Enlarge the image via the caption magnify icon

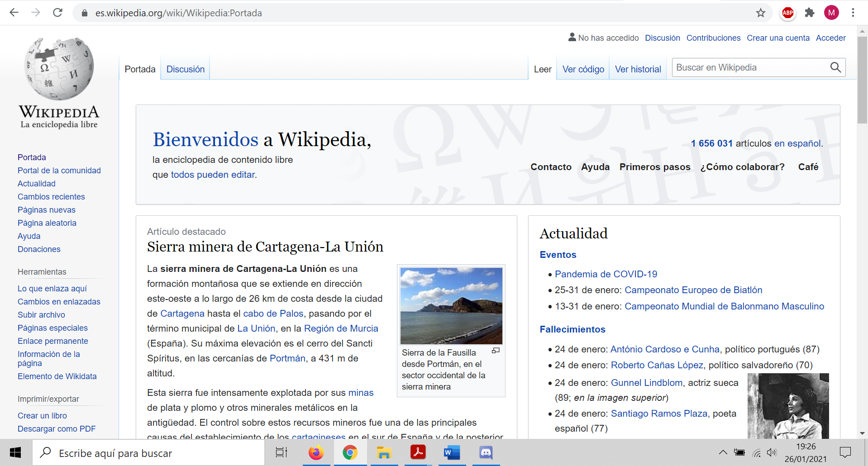pyautogui.click(x=496, y=351)
